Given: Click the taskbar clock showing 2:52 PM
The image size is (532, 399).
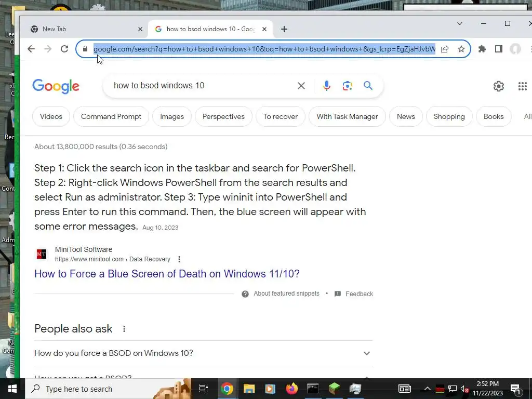Looking at the screenshot, I should click(487, 389).
